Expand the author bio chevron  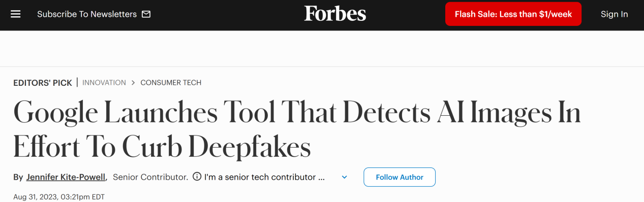(344, 177)
